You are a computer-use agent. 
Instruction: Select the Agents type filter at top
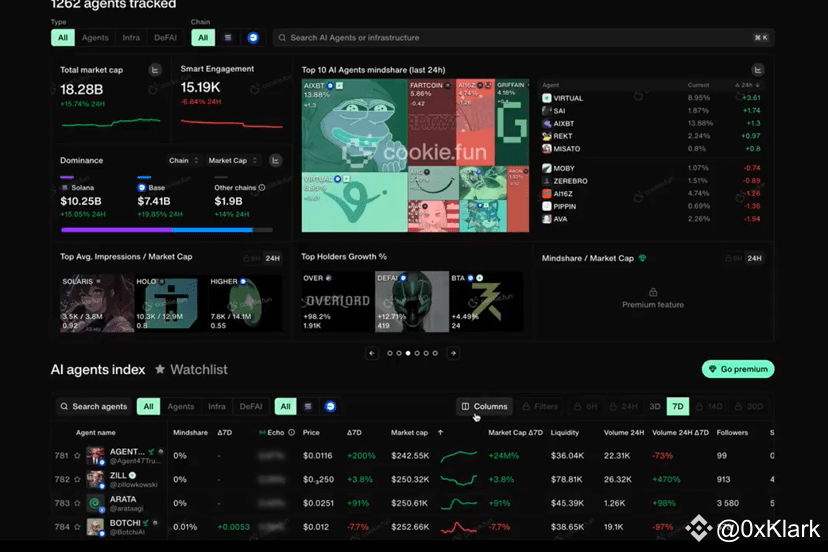click(95, 38)
